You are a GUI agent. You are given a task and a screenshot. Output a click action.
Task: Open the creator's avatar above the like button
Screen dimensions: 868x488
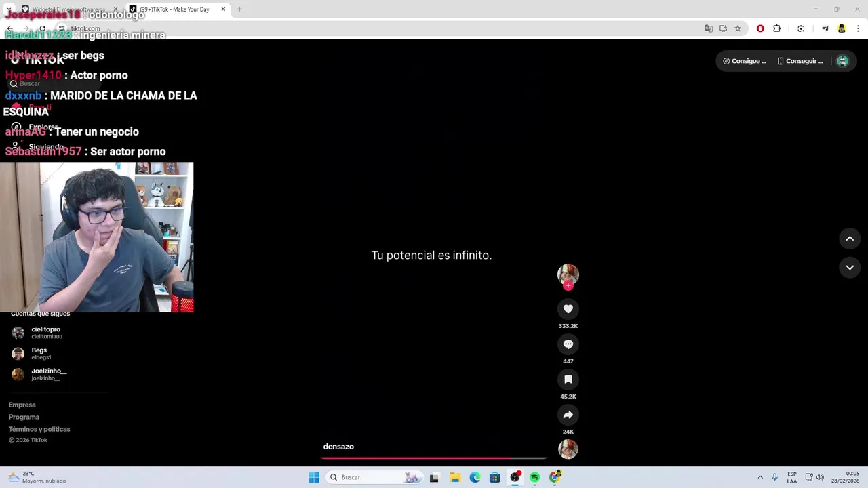[x=568, y=274]
